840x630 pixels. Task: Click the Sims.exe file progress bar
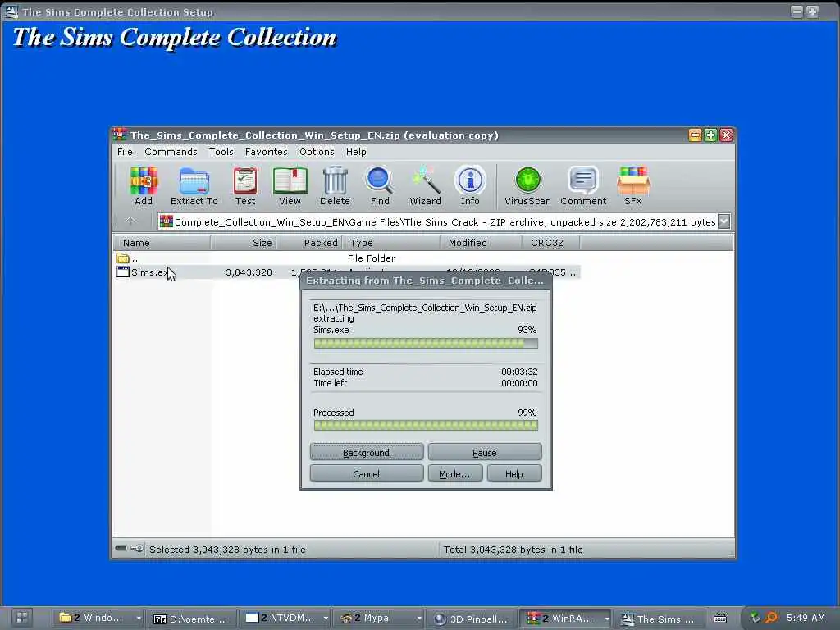coord(426,343)
